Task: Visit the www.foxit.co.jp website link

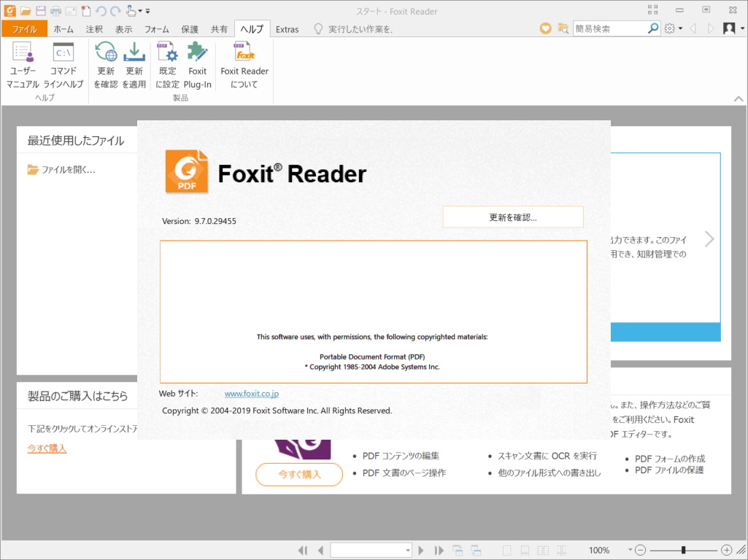Action: pyautogui.click(x=251, y=393)
